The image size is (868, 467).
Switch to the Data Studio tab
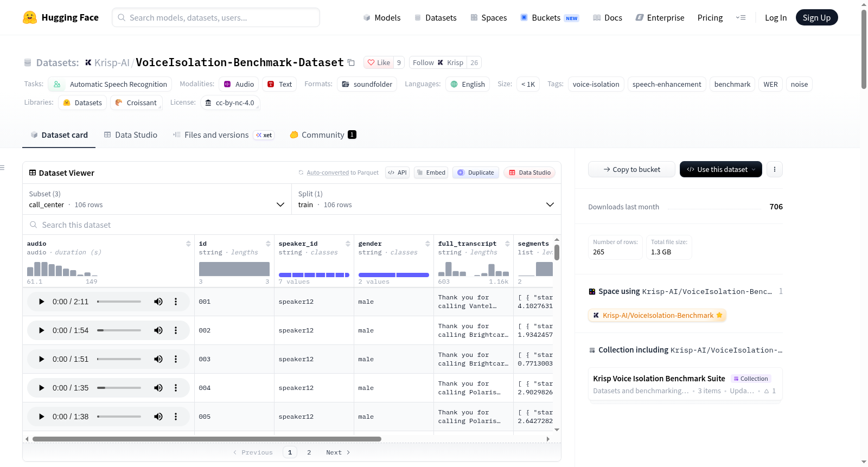click(x=130, y=135)
